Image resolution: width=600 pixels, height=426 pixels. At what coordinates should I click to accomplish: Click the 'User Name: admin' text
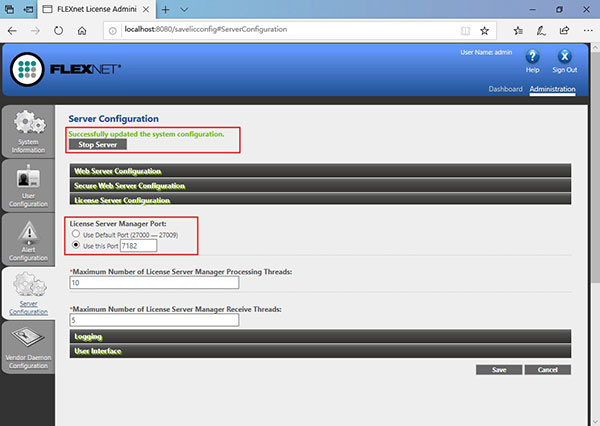(486, 52)
